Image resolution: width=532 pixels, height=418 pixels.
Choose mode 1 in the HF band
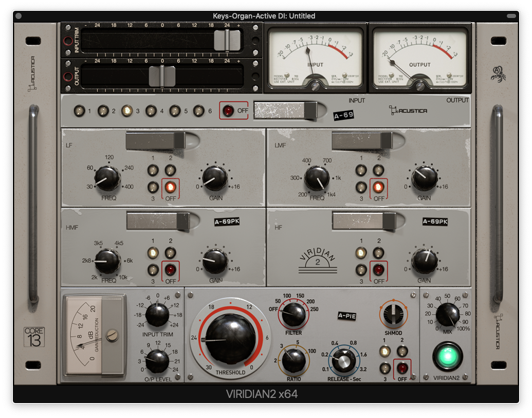click(361, 253)
